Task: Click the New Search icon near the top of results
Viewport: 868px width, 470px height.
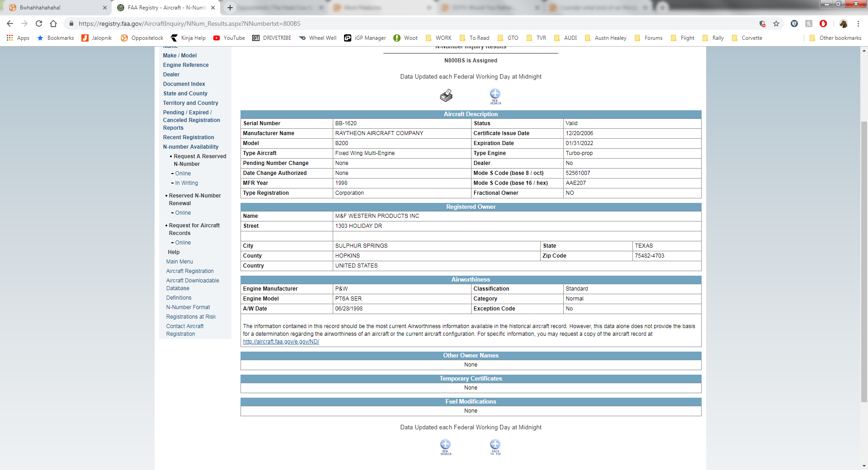Action: coord(495,96)
